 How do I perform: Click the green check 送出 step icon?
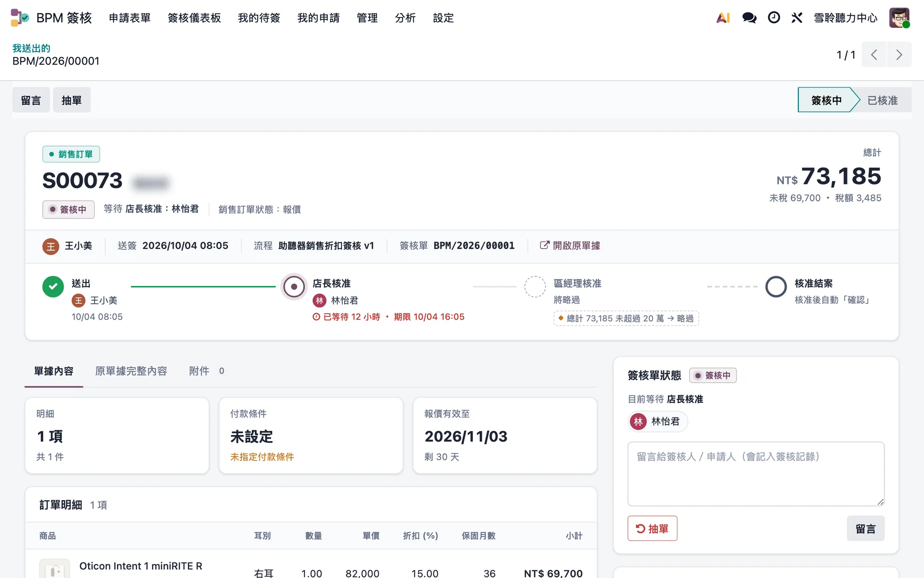[53, 286]
